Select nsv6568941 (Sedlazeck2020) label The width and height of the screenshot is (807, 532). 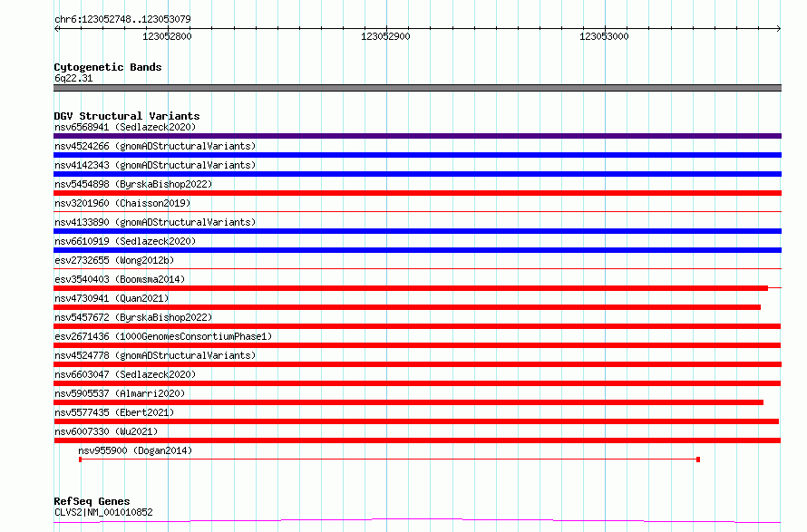click(125, 127)
